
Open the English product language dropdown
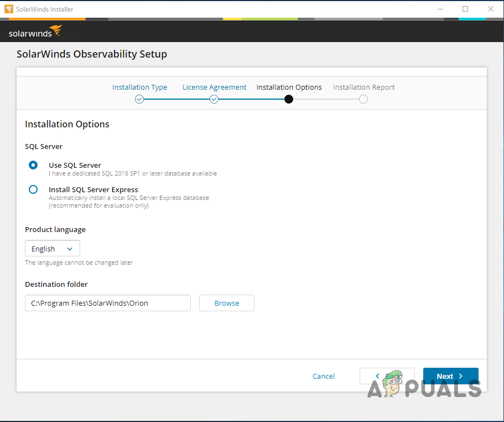(53, 248)
